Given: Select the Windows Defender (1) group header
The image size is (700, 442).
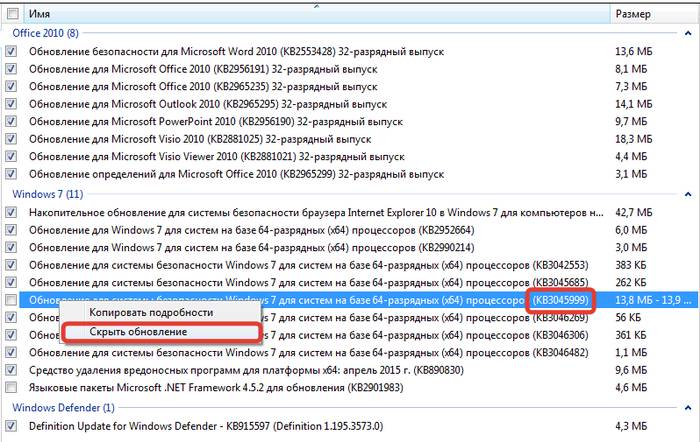Looking at the screenshot, I should [x=63, y=408].
